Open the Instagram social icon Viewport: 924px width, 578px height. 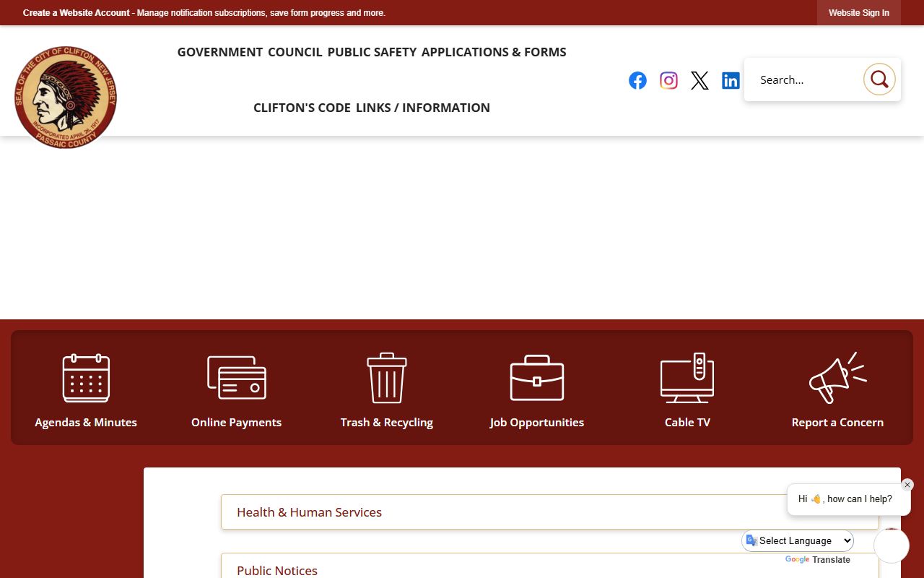click(x=668, y=80)
